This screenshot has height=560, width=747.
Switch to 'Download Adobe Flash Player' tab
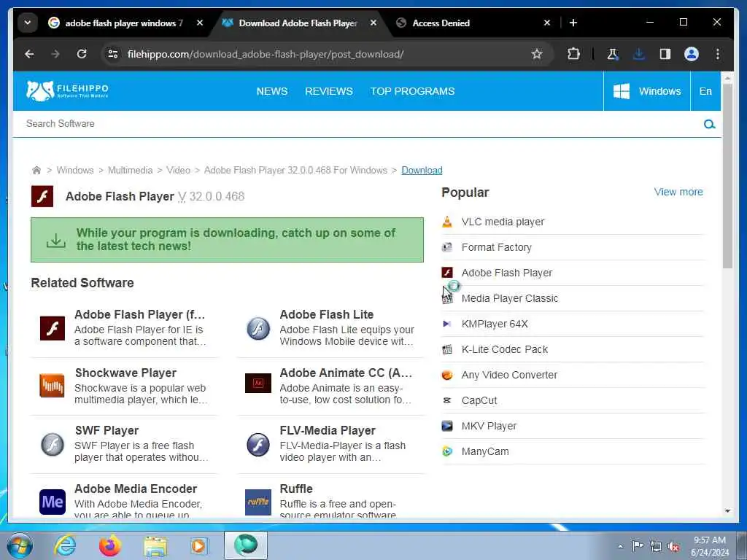pos(298,23)
